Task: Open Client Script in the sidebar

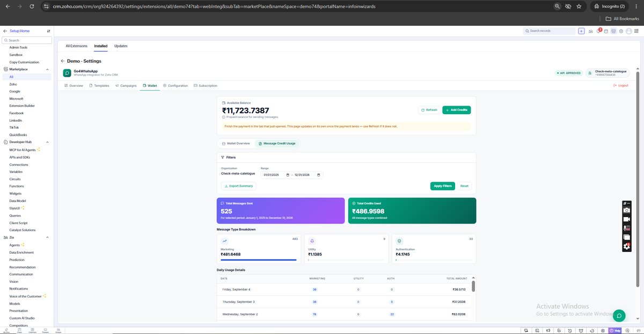Action: pos(18,222)
